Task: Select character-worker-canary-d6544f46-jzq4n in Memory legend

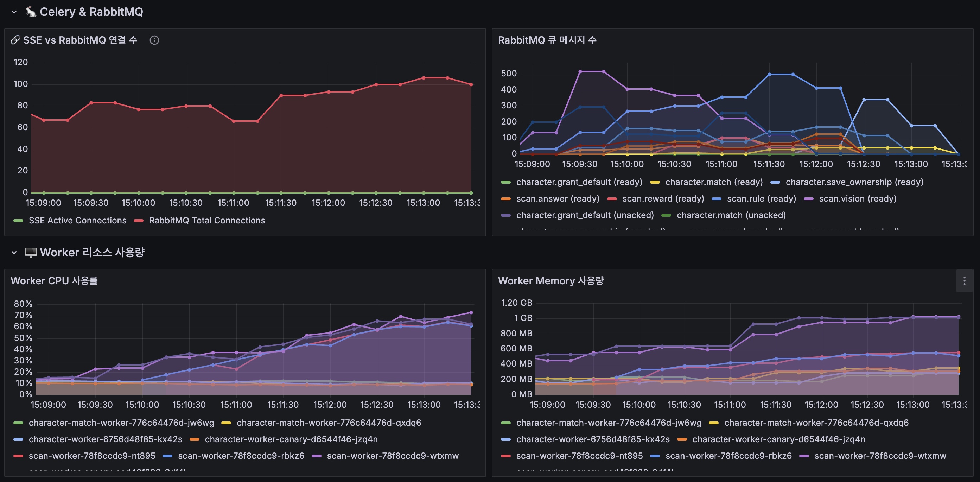Action: point(778,439)
